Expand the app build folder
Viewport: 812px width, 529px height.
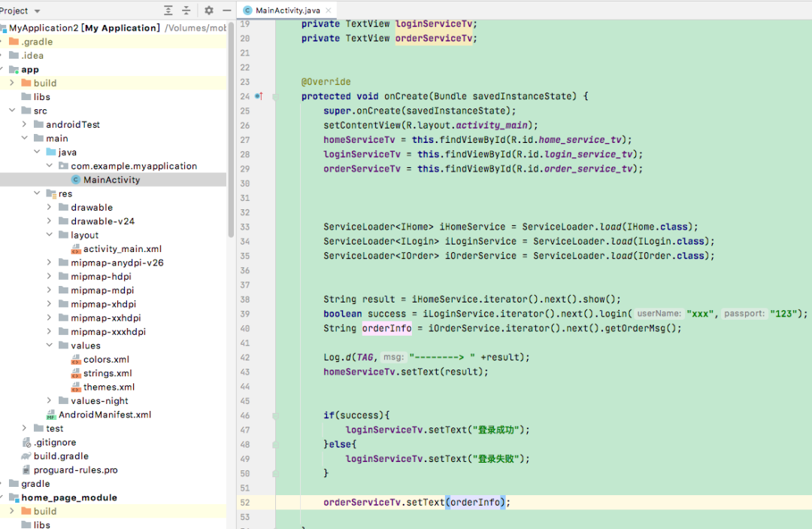12,83
